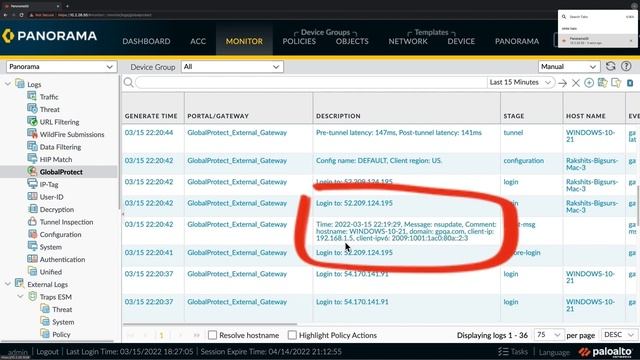640x360 pixels.
Task: Click the tunnel stage link
Action: click(513, 132)
